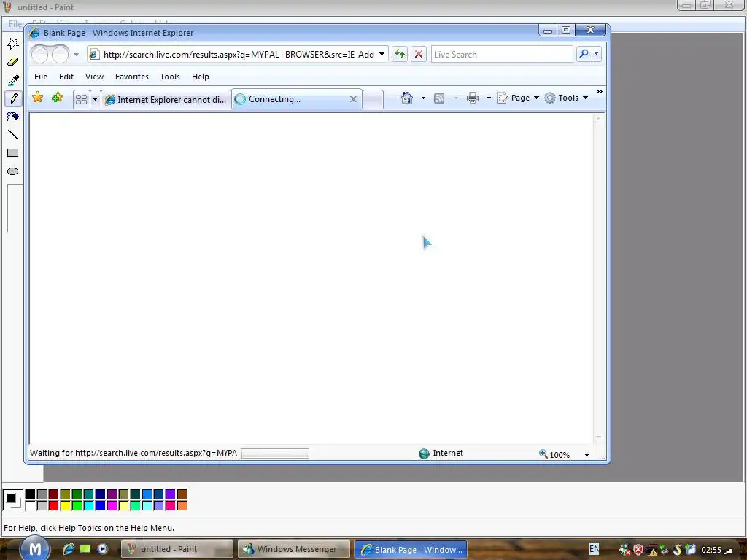The image size is (747, 560).
Task: Click the zoom magnifier in IE status bar
Action: click(543, 454)
